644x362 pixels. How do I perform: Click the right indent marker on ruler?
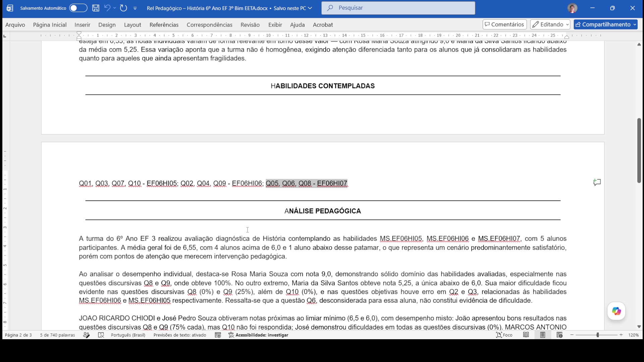(x=567, y=37)
